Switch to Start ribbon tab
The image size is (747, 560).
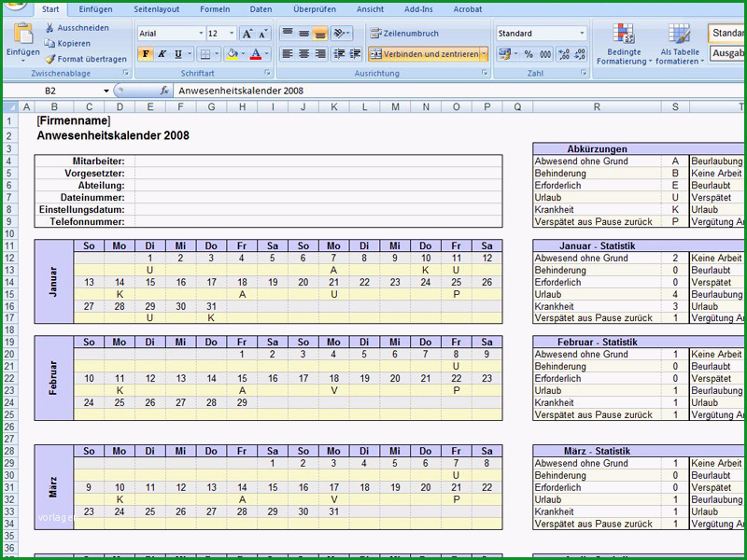pyautogui.click(x=50, y=9)
